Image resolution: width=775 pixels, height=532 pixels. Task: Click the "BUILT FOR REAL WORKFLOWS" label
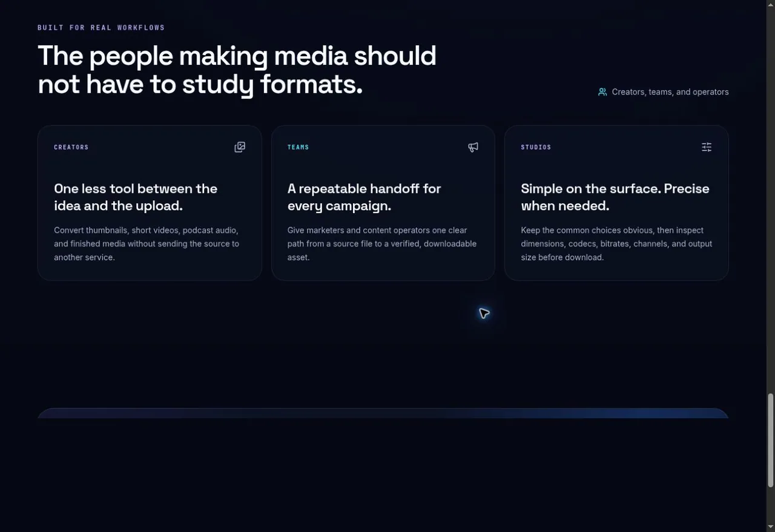[x=101, y=28]
